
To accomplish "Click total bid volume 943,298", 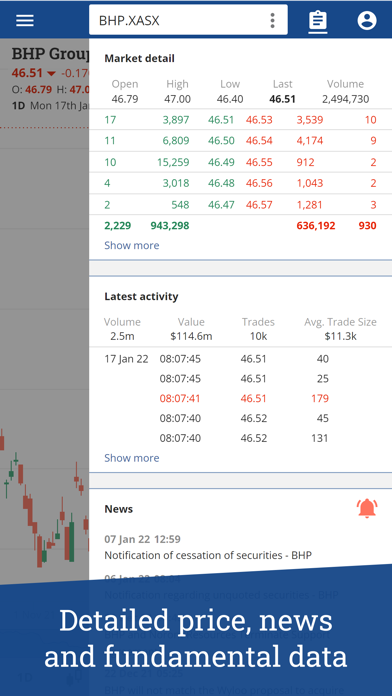I will (x=170, y=226).
